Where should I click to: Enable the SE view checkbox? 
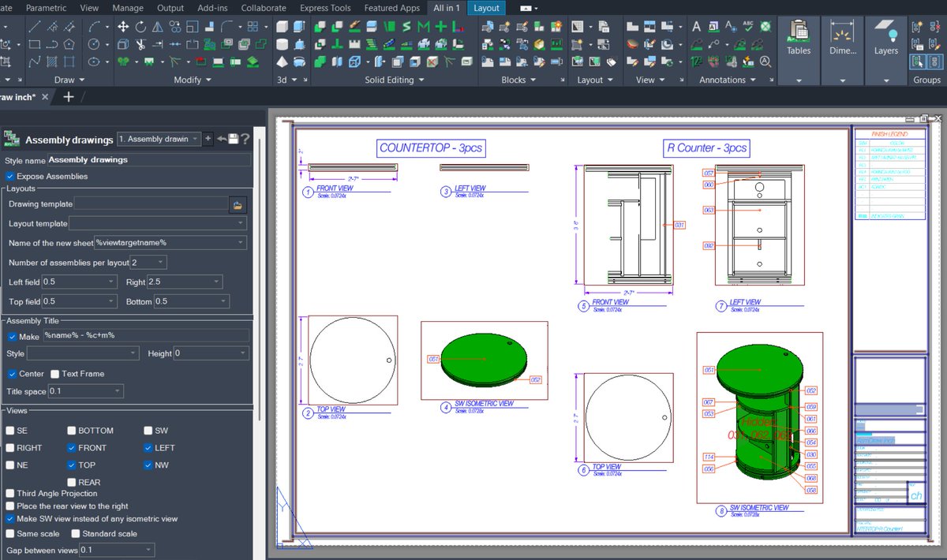(x=10, y=431)
